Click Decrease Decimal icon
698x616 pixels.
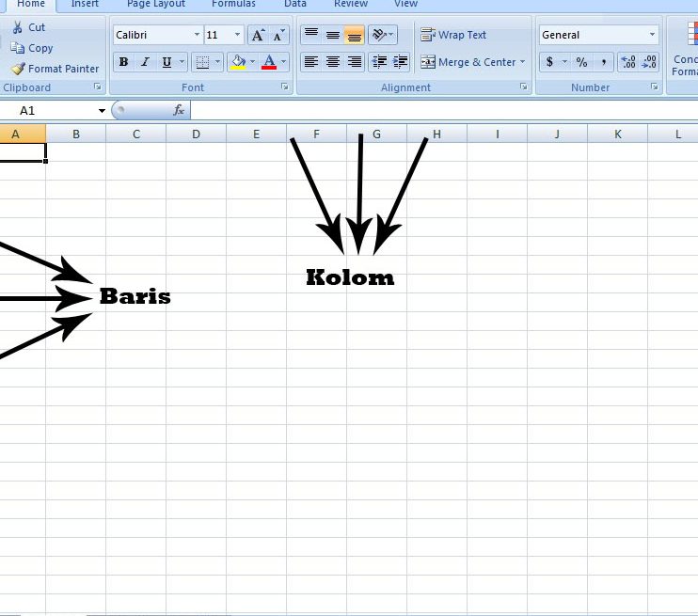tap(649, 62)
